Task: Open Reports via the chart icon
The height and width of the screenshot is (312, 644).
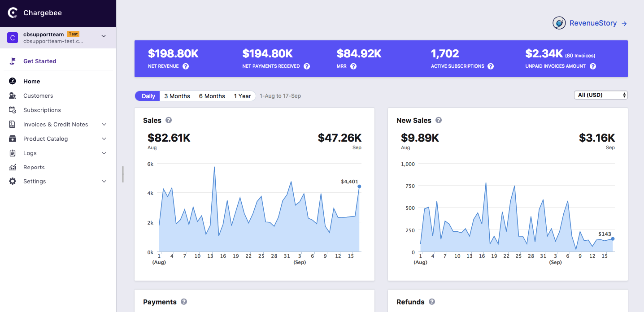Action: click(13, 167)
